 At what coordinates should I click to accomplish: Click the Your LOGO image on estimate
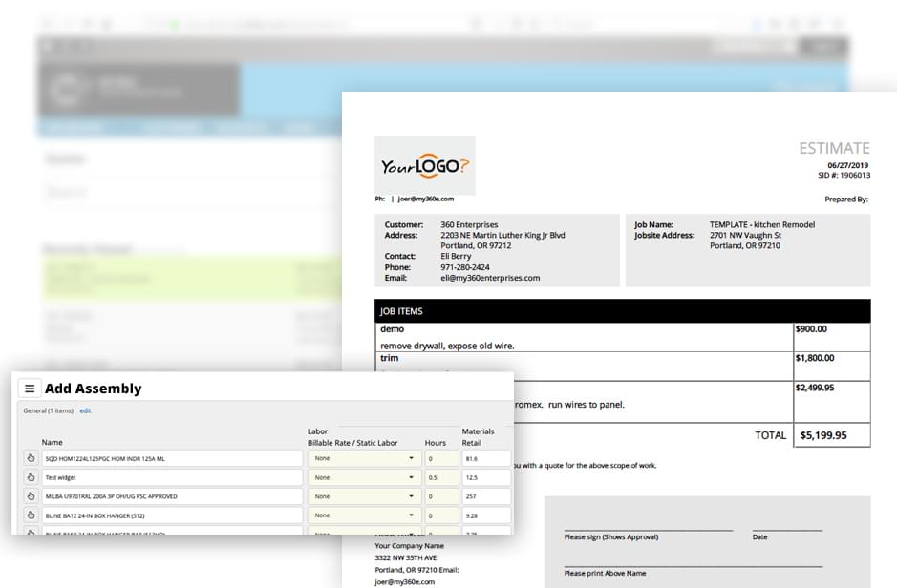click(424, 166)
